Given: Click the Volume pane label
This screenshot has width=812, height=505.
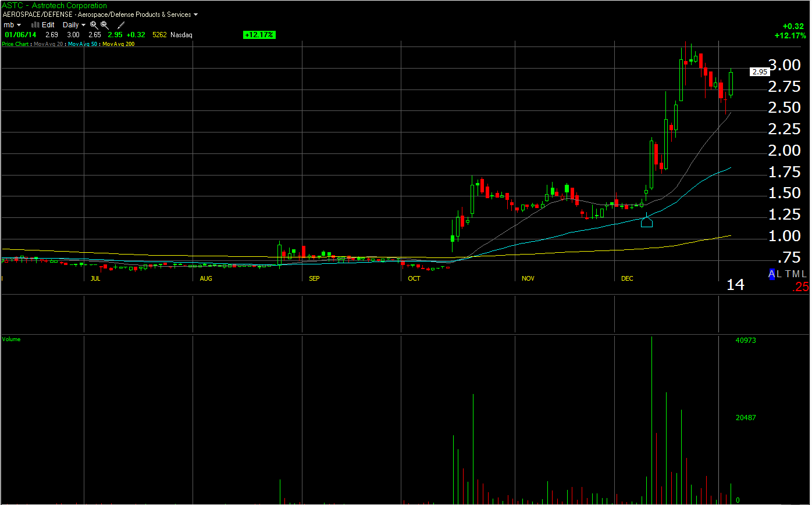Looking at the screenshot, I should click(11, 339).
